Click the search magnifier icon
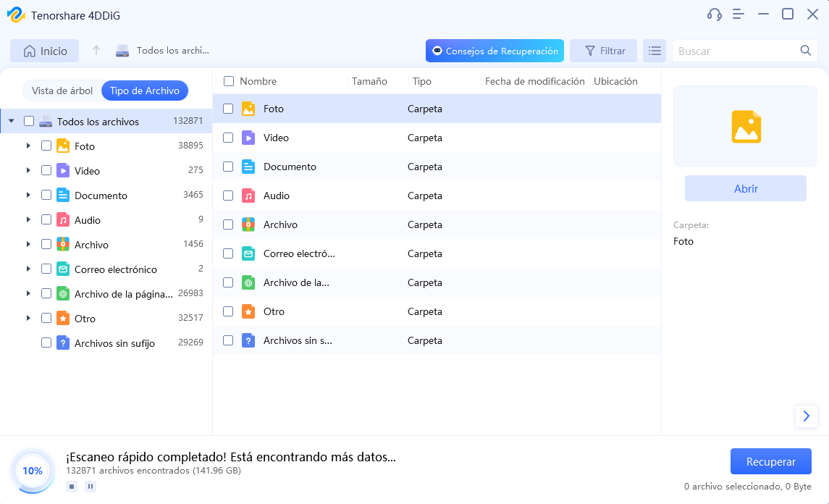This screenshot has height=504, width=829. pos(805,50)
